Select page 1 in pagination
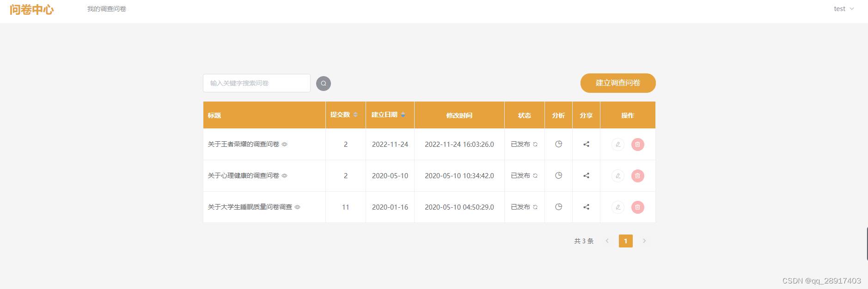868x289 pixels. 625,241
